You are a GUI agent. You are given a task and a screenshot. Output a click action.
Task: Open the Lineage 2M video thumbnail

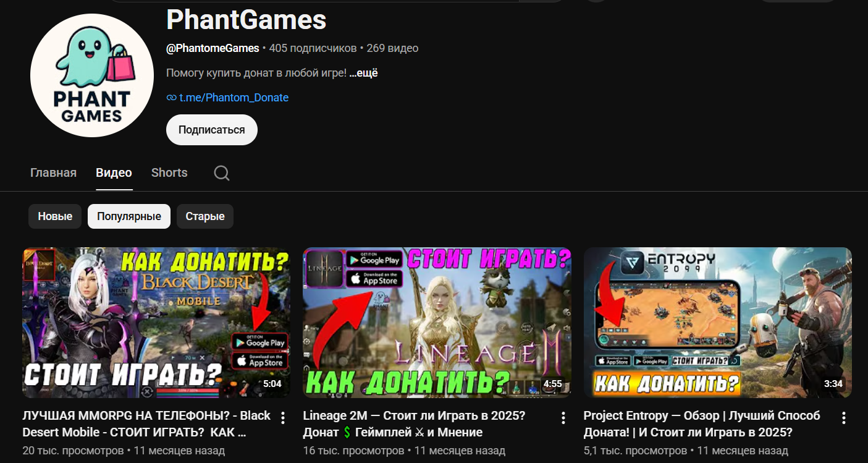[x=437, y=323]
